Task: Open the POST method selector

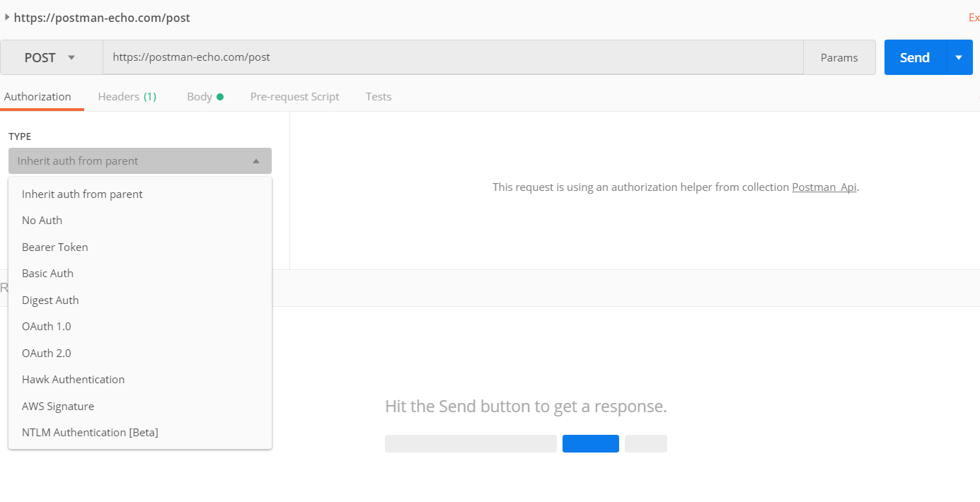Action: click(50, 57)
